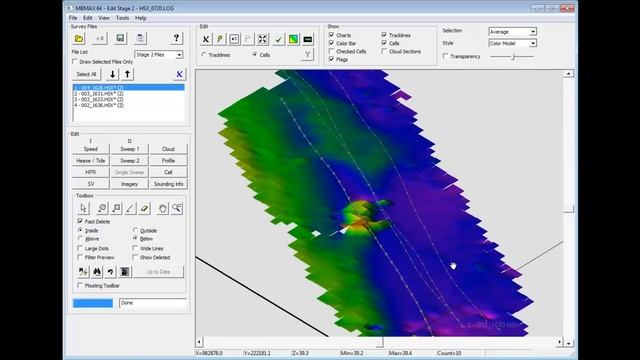Enable the Cloud Sections checkbox

coord(384,51)
